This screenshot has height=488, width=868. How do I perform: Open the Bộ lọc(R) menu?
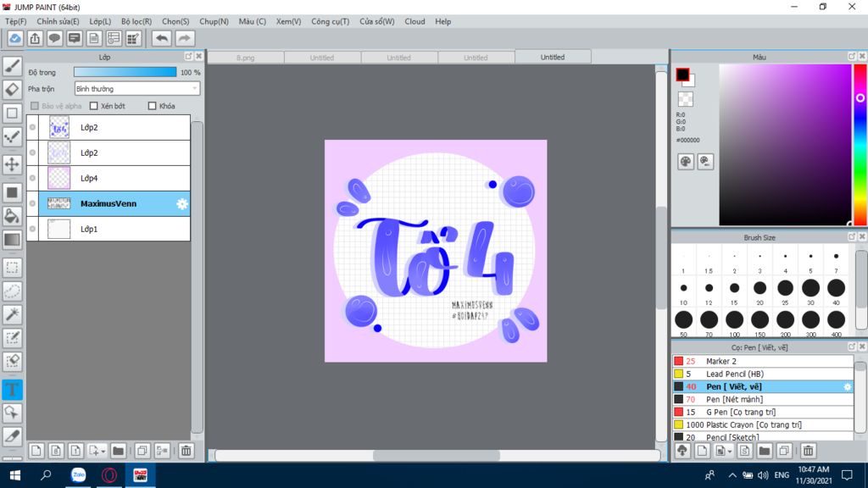tap(136, 21)
